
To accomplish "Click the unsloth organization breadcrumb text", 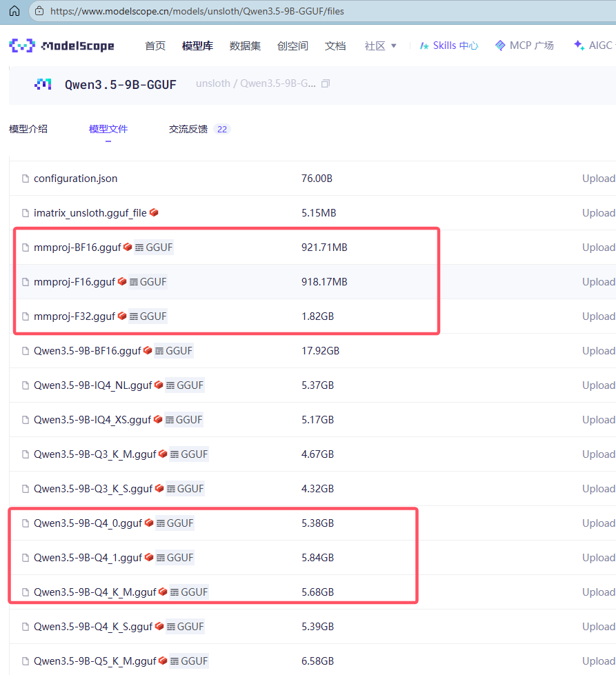I will pos(212,83).
